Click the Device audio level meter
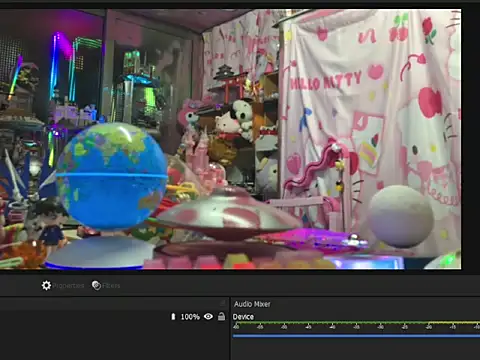The width and height of the screenshot is (480, 360). click(x=356, y=323)
